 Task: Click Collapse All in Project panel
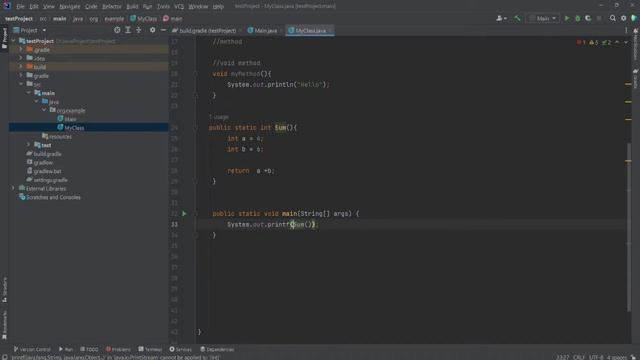pyautogui.click(x=139, y=30)
